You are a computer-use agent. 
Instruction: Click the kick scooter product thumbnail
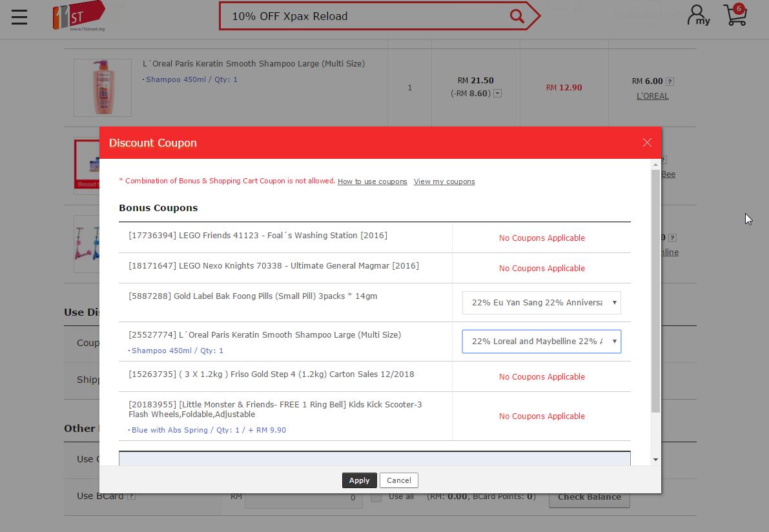[x=87, y=243]
